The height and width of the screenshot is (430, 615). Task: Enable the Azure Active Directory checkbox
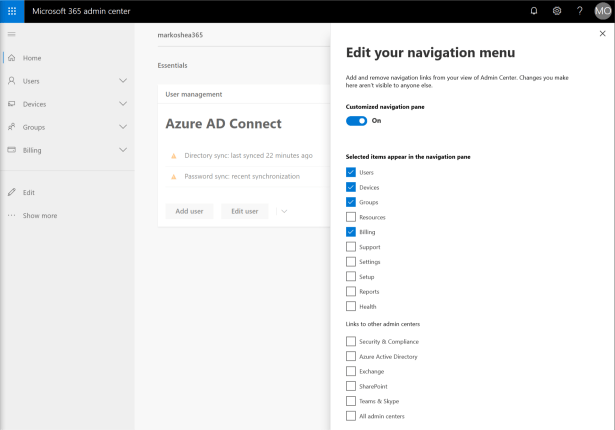[x=350, y=356]
